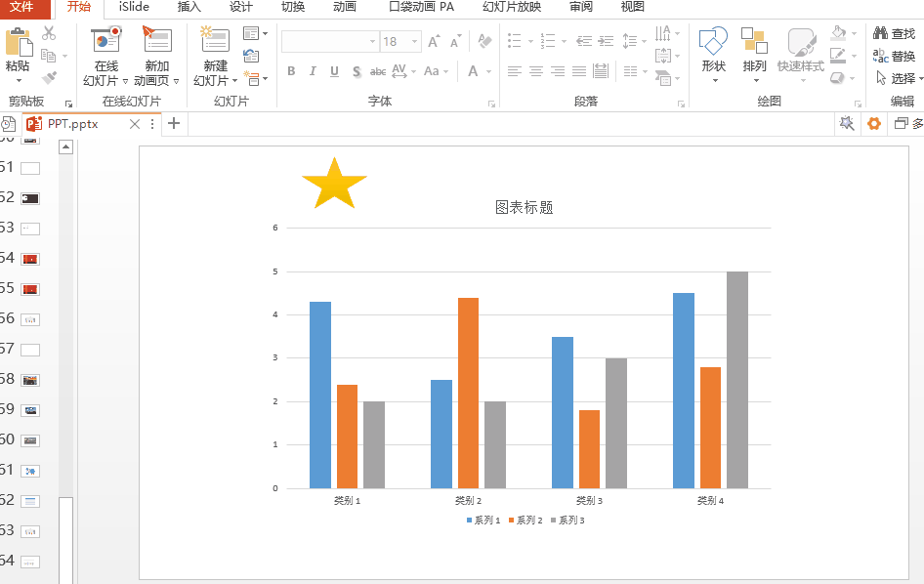Click the Shapes (形状) icon
924x584 pixels.
(713, 41)
